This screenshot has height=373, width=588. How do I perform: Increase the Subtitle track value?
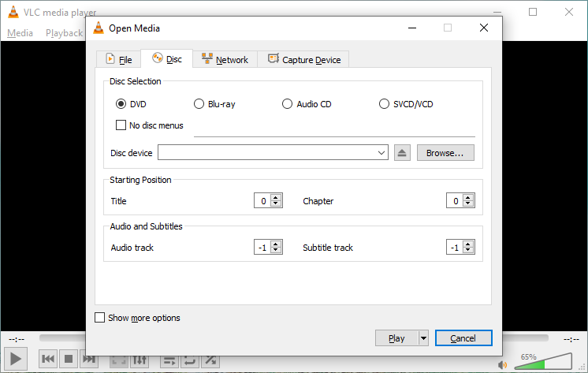click(x=468, y=244)
